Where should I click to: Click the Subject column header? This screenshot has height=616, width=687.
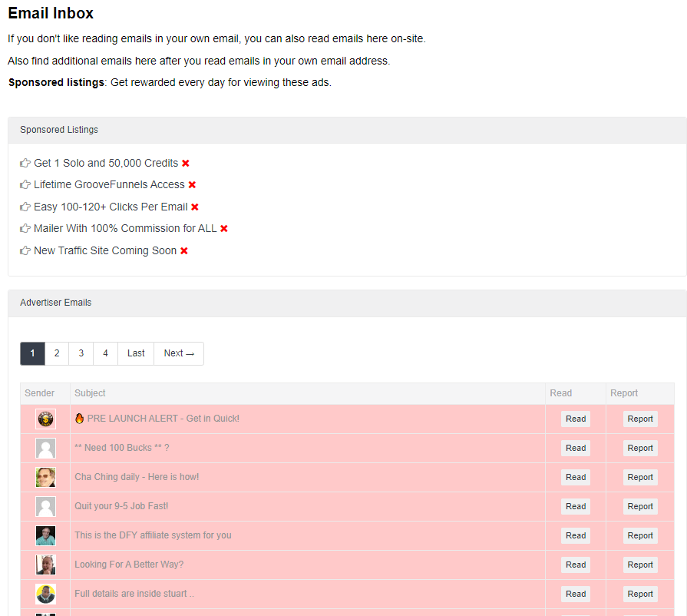click(x=90, y=392)
